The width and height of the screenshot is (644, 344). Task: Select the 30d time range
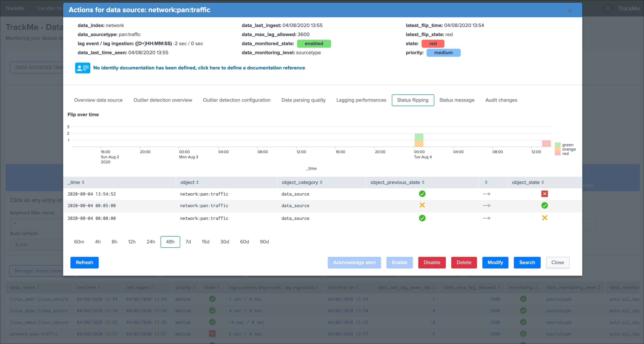pos(224,242)
